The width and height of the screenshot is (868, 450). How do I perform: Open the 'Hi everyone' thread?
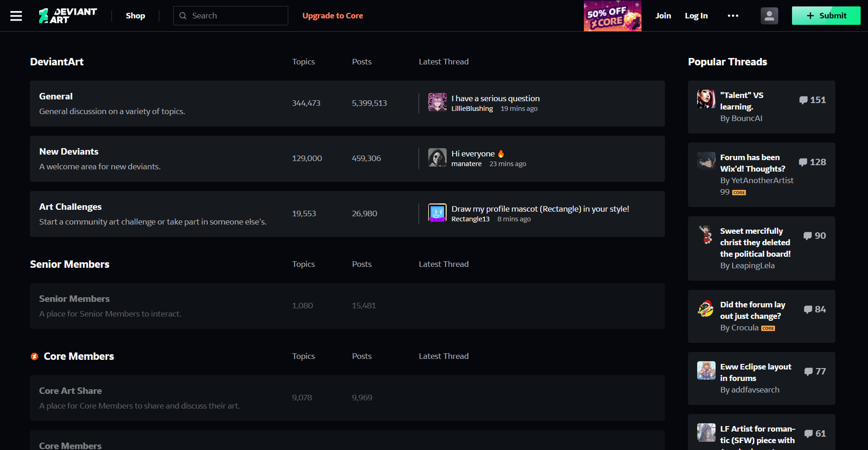click(478, 154)
